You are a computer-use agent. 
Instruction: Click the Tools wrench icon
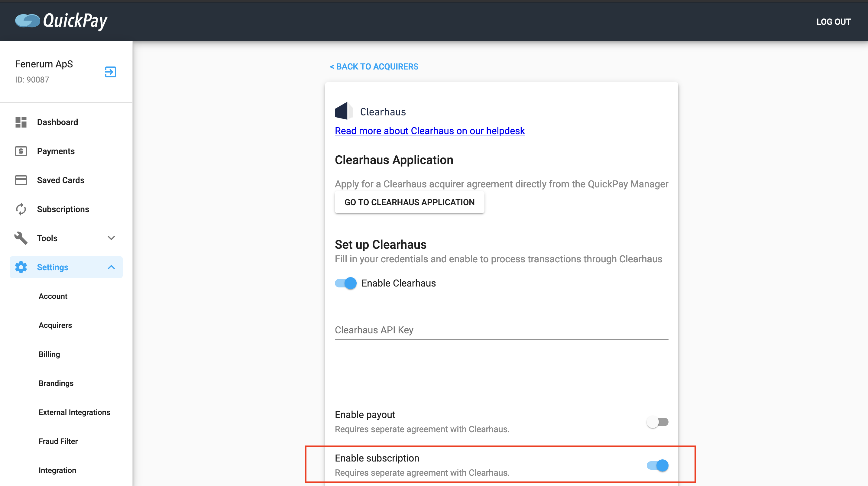pos(21,238)
